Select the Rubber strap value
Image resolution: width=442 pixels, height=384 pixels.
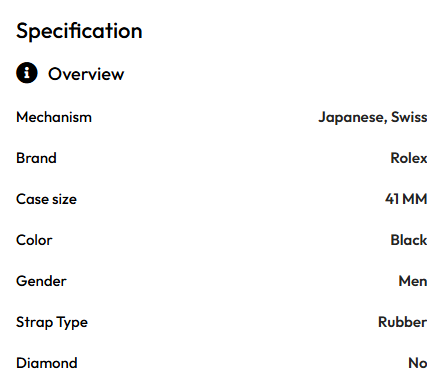point(402,322)
